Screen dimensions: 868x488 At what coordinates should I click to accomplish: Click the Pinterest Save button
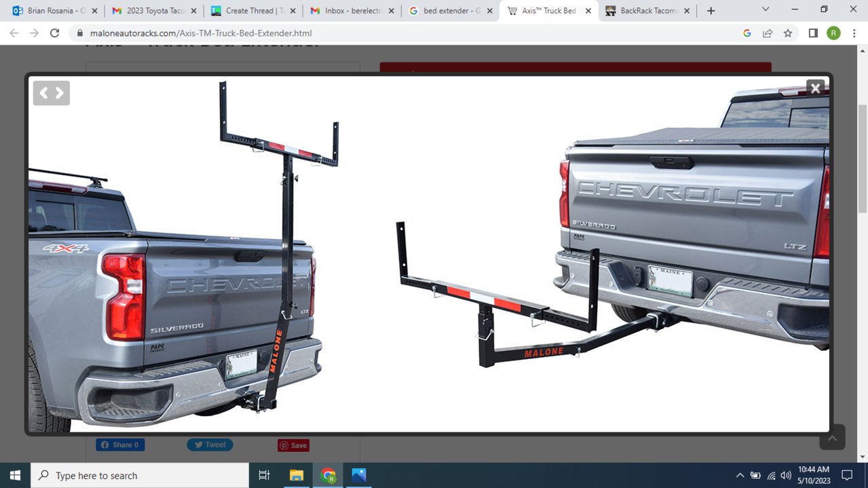(293, 446)
